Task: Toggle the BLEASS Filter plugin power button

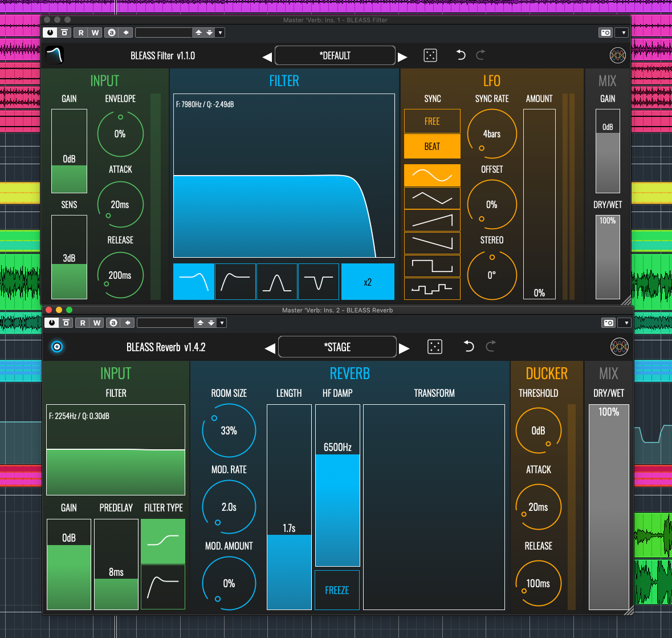Action: tap(50, 32)
